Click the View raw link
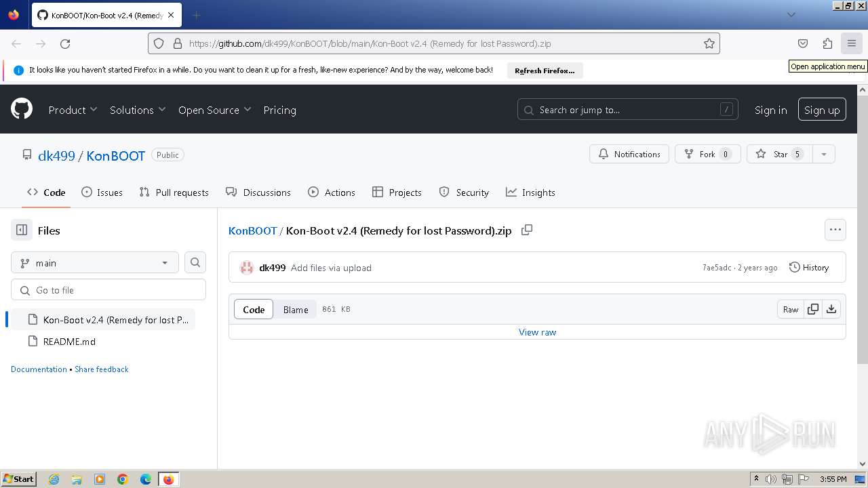 [x=537, y=332]
